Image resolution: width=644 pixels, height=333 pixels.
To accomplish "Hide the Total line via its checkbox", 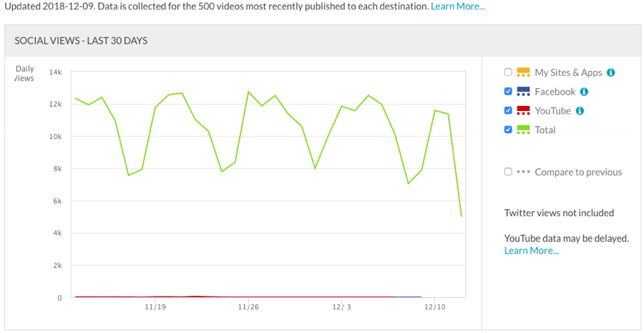I will (508, 130).
